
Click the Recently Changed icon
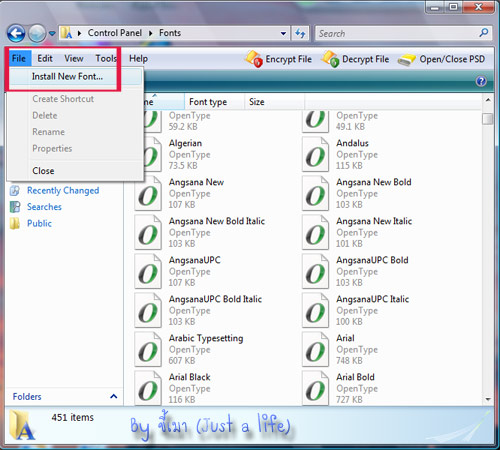point(15,190)
